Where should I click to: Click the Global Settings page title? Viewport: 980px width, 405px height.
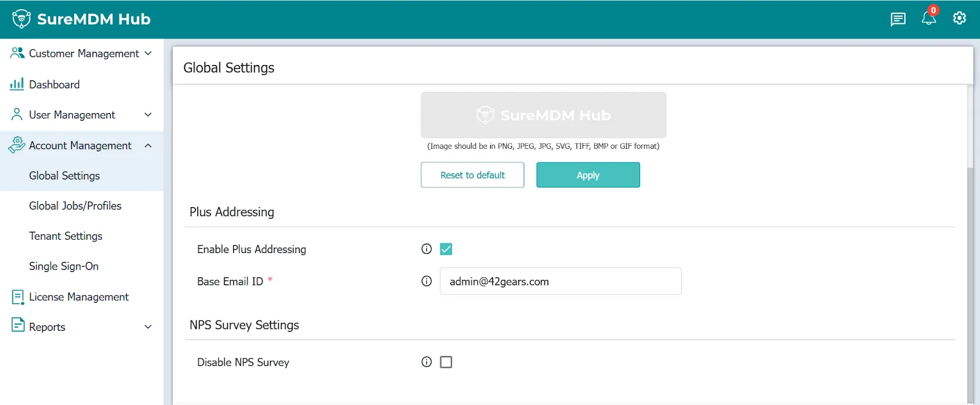229,67
